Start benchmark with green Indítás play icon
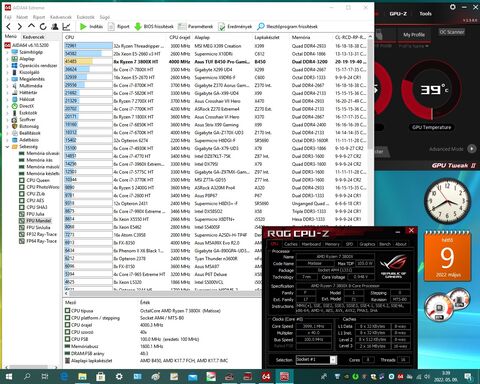 pos(83,27)
